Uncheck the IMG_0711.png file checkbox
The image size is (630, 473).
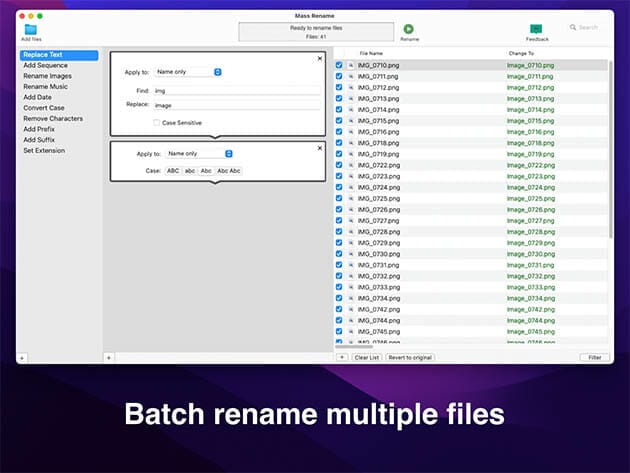click(x=339, y=76)
